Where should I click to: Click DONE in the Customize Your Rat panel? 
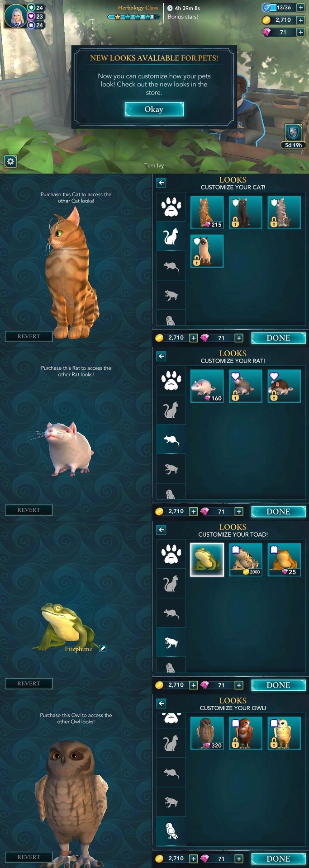[278, 512]
